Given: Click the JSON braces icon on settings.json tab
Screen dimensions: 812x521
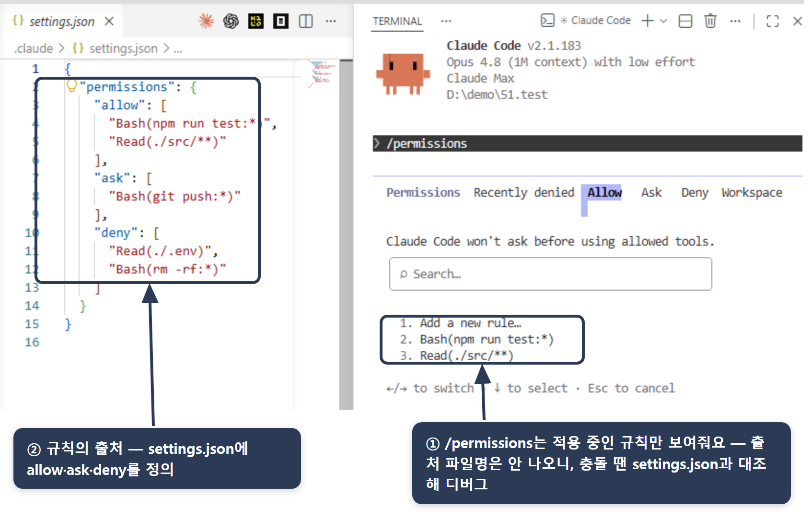Looking at the screenshot, I should tap(18, 21).
